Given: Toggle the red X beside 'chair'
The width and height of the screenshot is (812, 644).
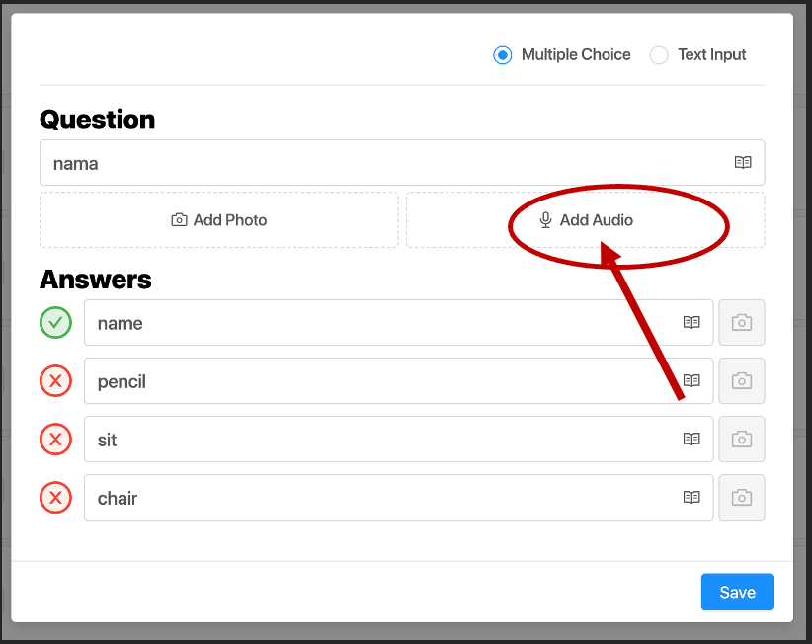Looking at the screenshot, I should [55, 498].
